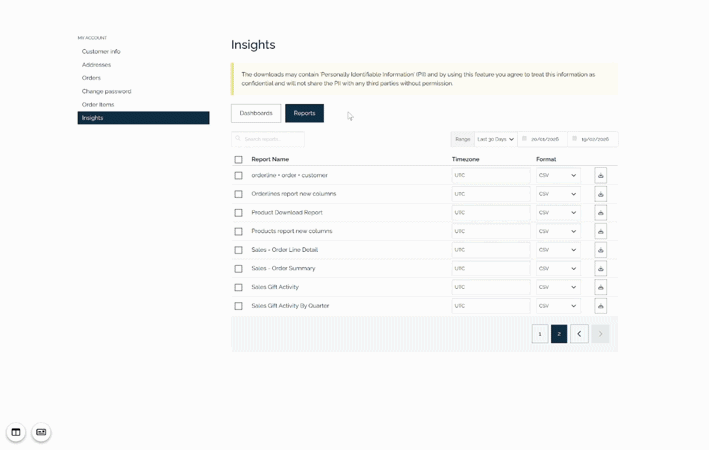Check the select-all checkbox beside Report Name
The image size is (709, 450).
click(x=238, y=160)
